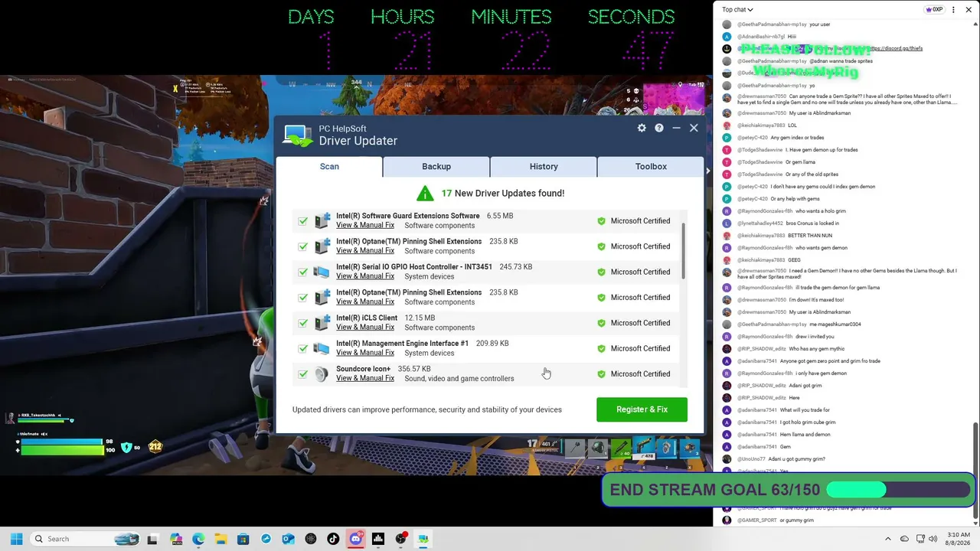Viewport: 980px width, 551px height.
Task: Open Discord from the taskbar
Action: pos(356,539)
